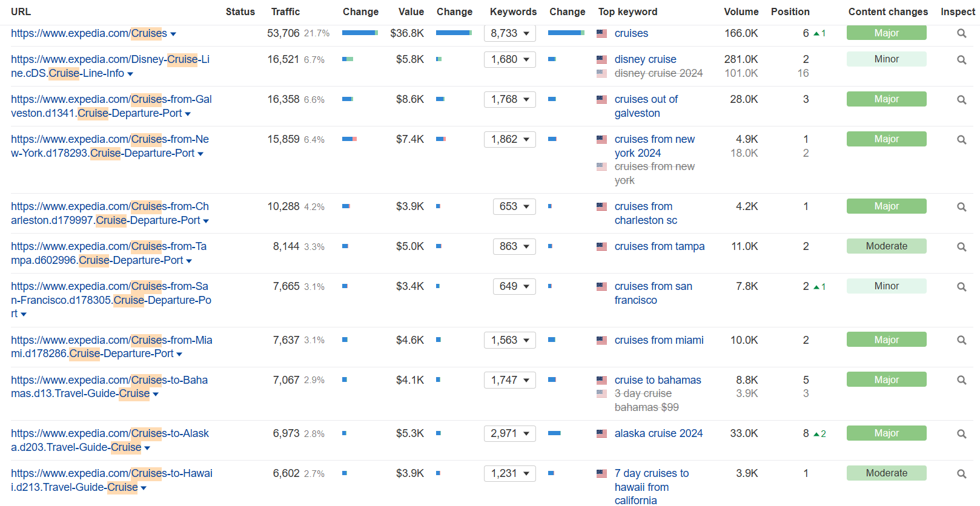This screenshot has width=980, height=506.
Task: Sort by the Content changes column header
Action: 888,11
